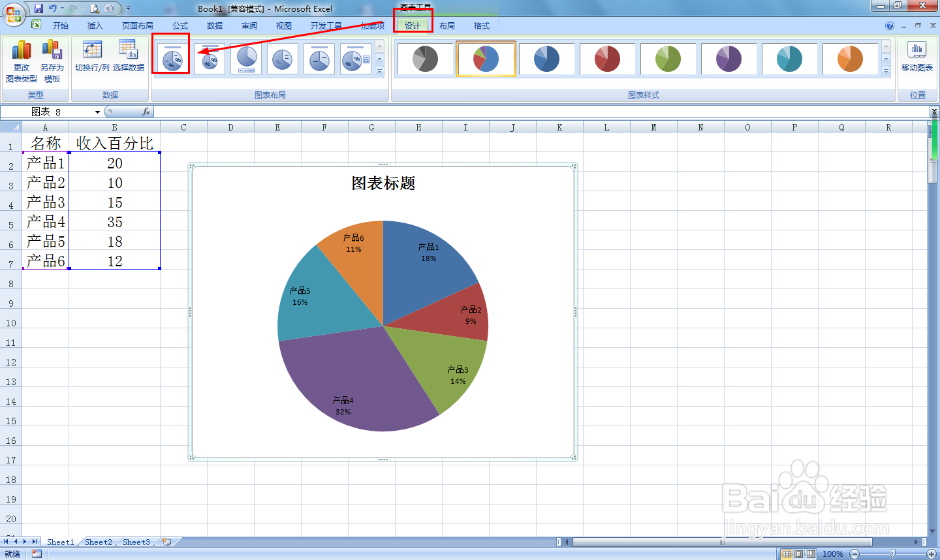The image size is (940, 560).
Task: Open the 格式 (Format) chart tab
Action: tap(482, 25)
